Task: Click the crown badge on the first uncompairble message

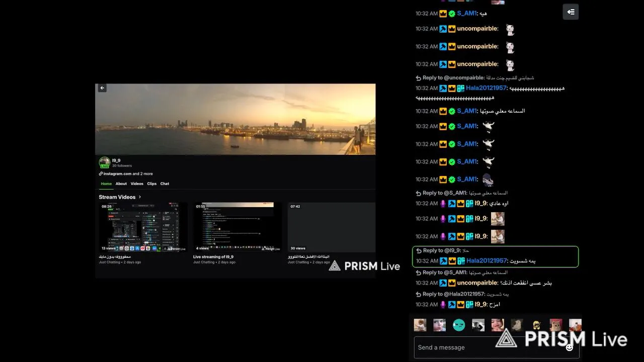Action: coord(452,29)
